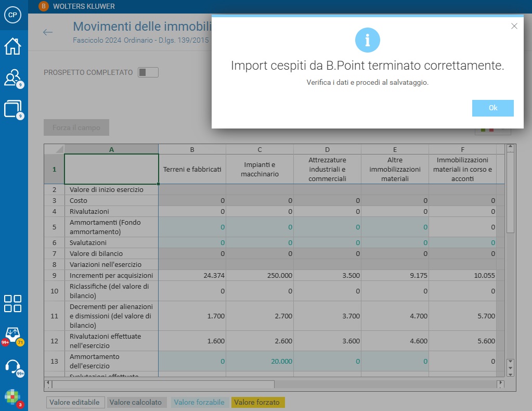
Task: Select column header C
Action: click(259, 149)
